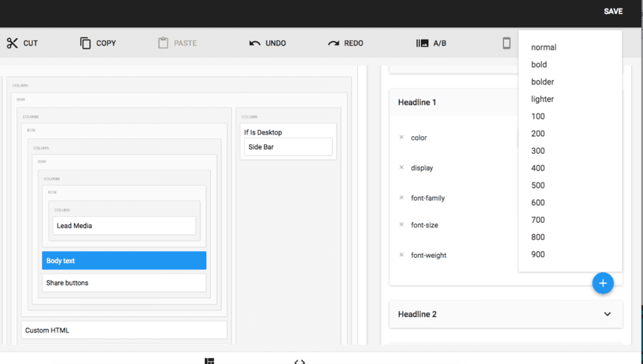Select 'lighter' font-weight option
This screenshot has height=364, width=643.
[542, 99]
